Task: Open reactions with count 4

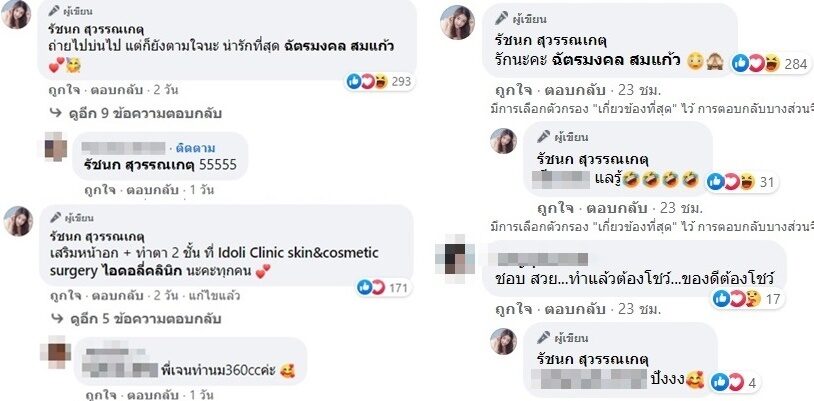Action: coord(734,383)
